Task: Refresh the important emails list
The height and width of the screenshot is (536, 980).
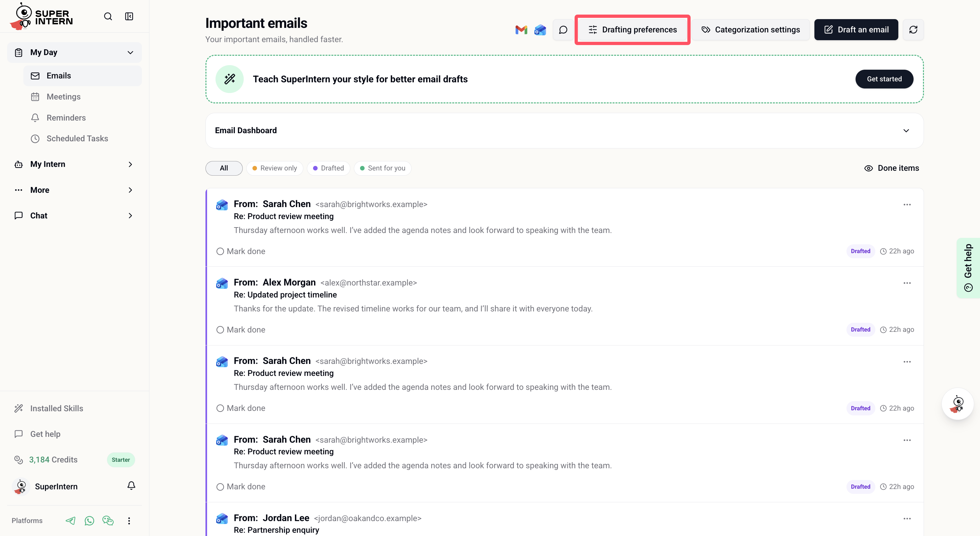Action: [x=913, y=30]
